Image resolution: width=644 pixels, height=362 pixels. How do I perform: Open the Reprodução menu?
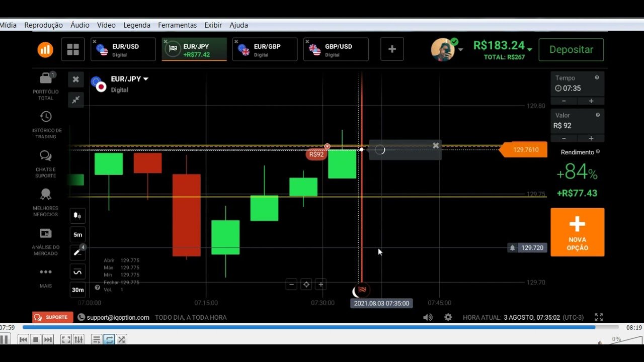pyautogui.click(x=43, y=25)
